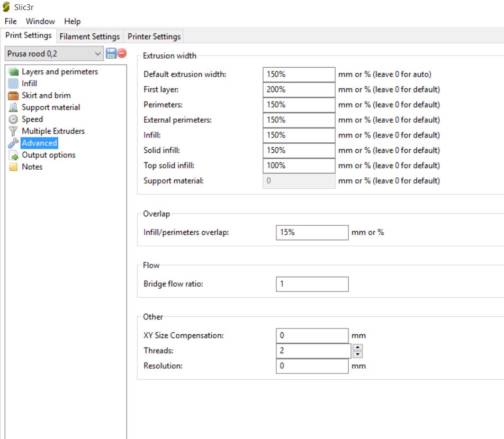Screen dimensions: 504x439
Task: Select the Multiple Extruders page
Action: 53,131
